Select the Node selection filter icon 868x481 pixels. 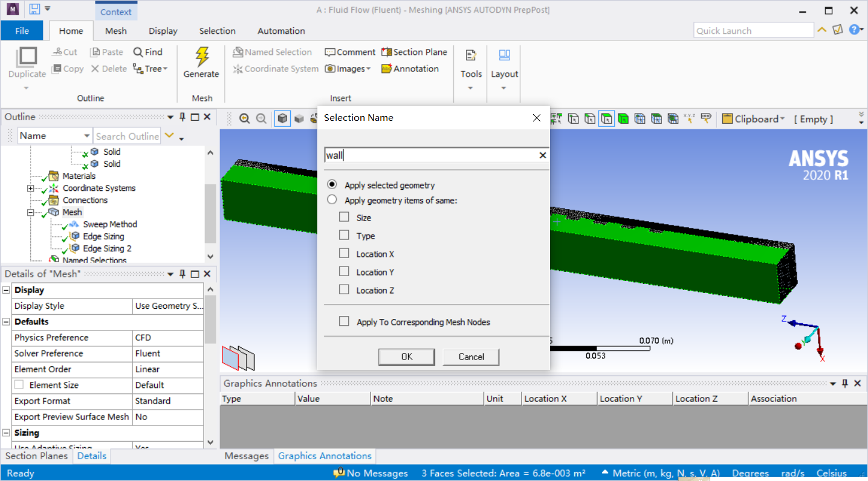point(640,119)
